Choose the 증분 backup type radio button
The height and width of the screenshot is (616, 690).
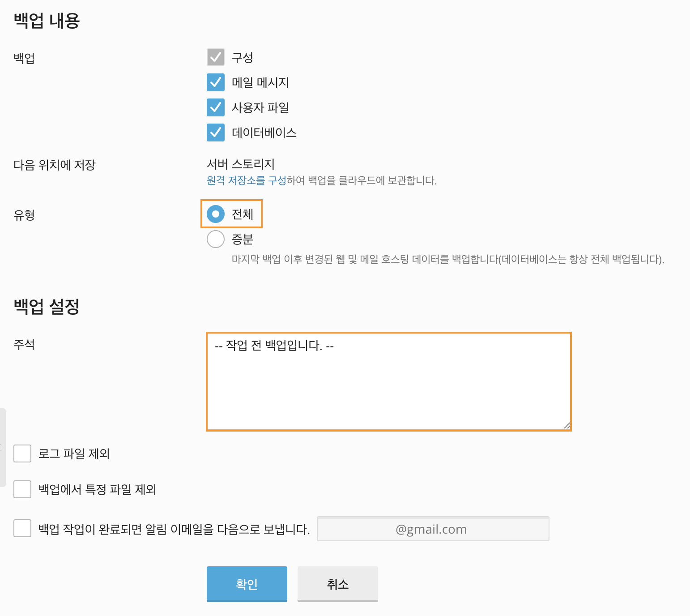pyautogui.click(x=216, y=239)
